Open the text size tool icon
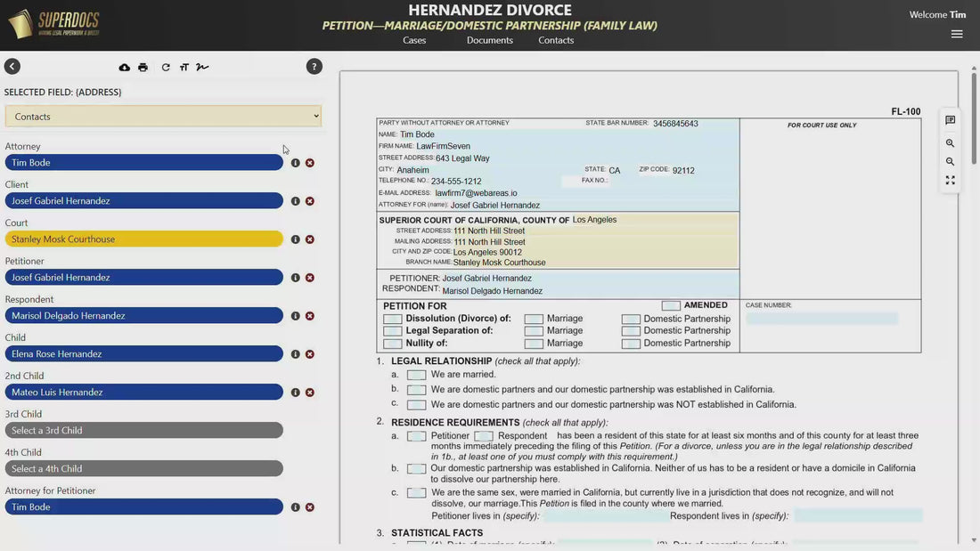This screenshot has width=980, height=551. (184, 68)
